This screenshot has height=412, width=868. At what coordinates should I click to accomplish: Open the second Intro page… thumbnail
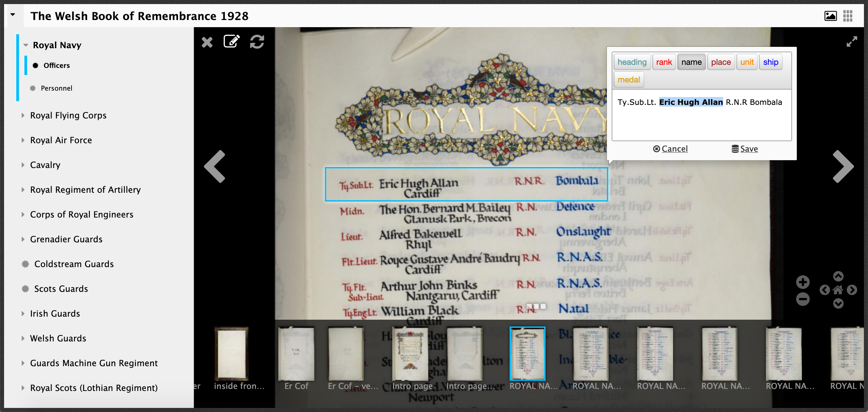tap(464, 354)
